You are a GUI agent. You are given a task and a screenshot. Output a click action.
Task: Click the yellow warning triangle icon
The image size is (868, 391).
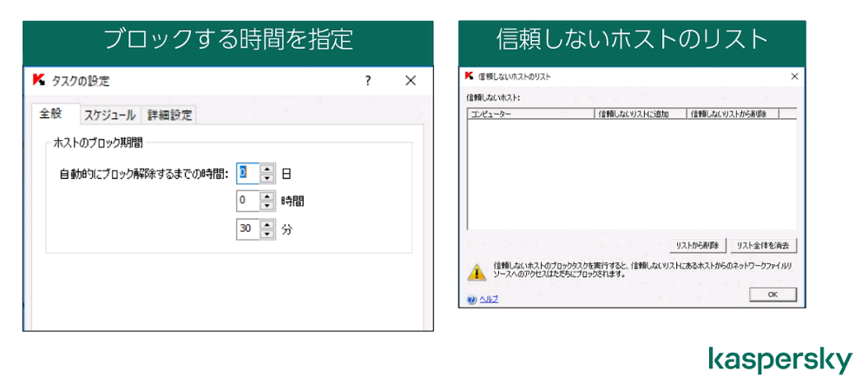tap(476, 271)
